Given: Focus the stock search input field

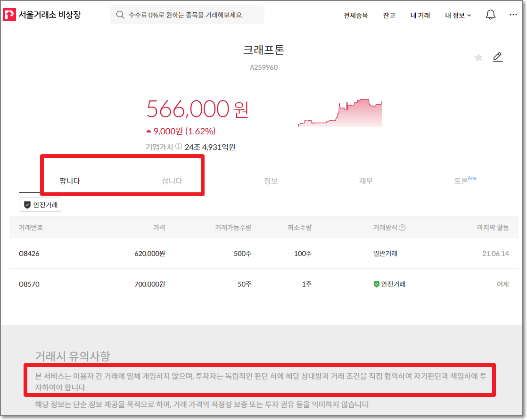Looking at the screenshot, I should click(187, 15).
